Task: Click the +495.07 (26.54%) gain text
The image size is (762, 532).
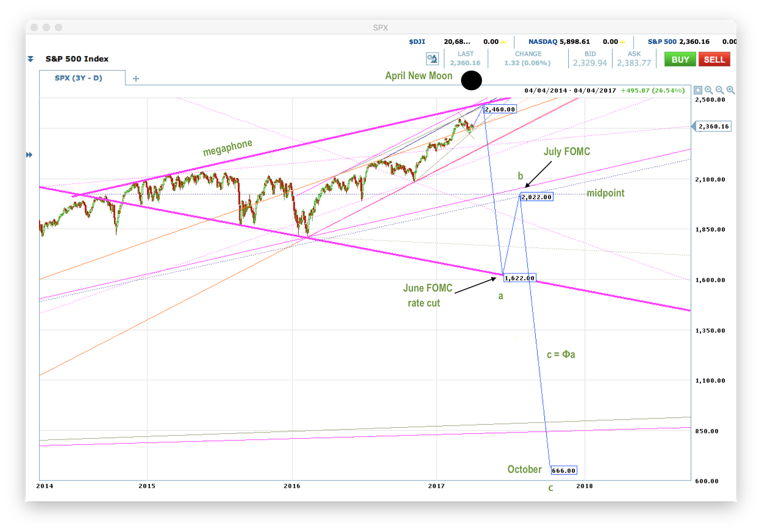Action: click(x=653, y=90)
